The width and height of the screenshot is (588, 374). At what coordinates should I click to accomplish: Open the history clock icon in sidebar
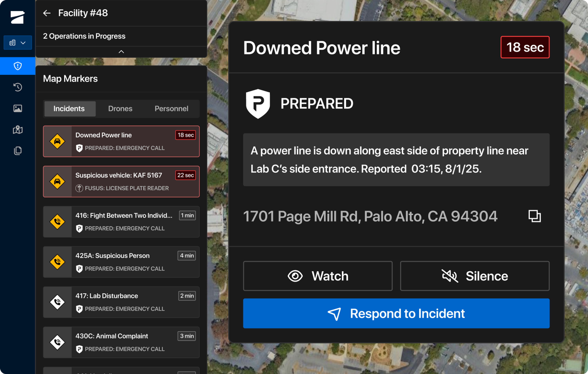(18, 87)
